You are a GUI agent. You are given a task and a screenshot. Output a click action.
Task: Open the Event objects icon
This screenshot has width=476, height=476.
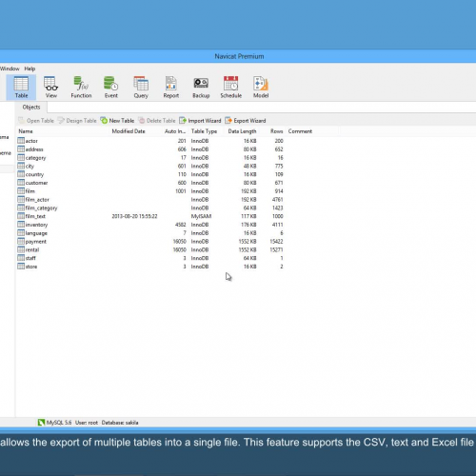(110, 88)
